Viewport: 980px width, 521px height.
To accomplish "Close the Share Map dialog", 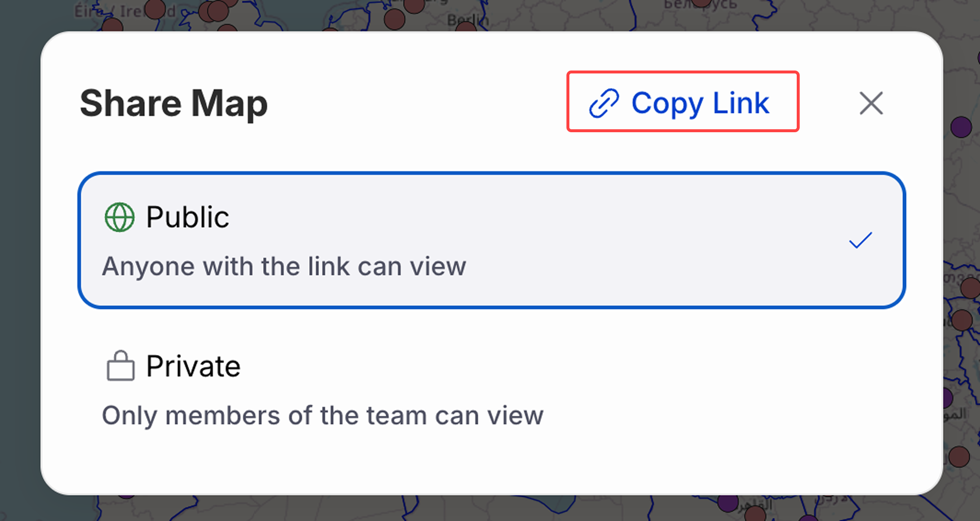I will pos(871,103).
